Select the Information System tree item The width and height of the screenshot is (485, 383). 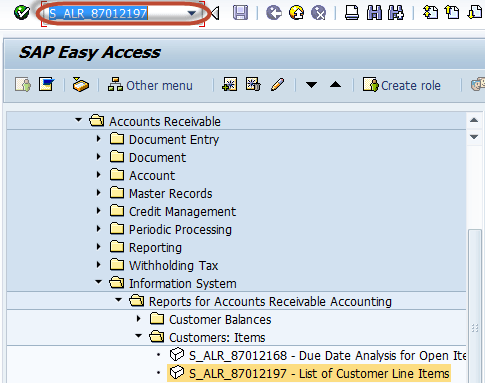click(x=183, y=283)
